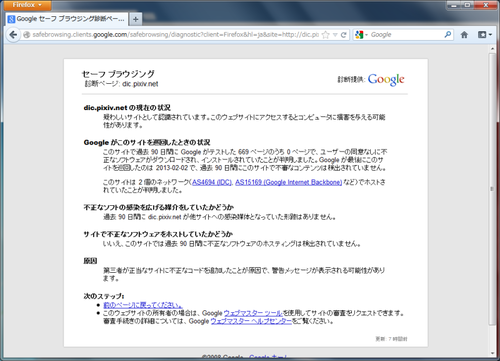
Task: Open the Google Webmaster Tools link
Action: pos(253,313)
